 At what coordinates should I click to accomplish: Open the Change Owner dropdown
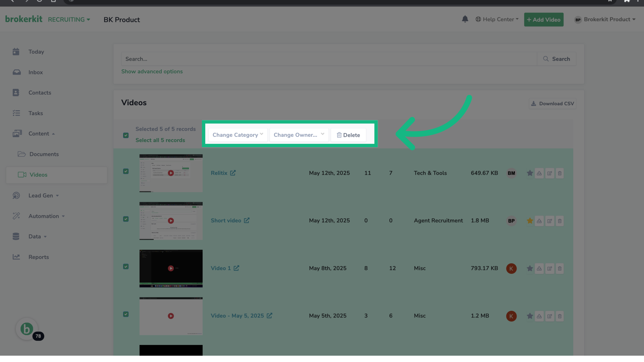pyautogui.click(x=299, y=135)
